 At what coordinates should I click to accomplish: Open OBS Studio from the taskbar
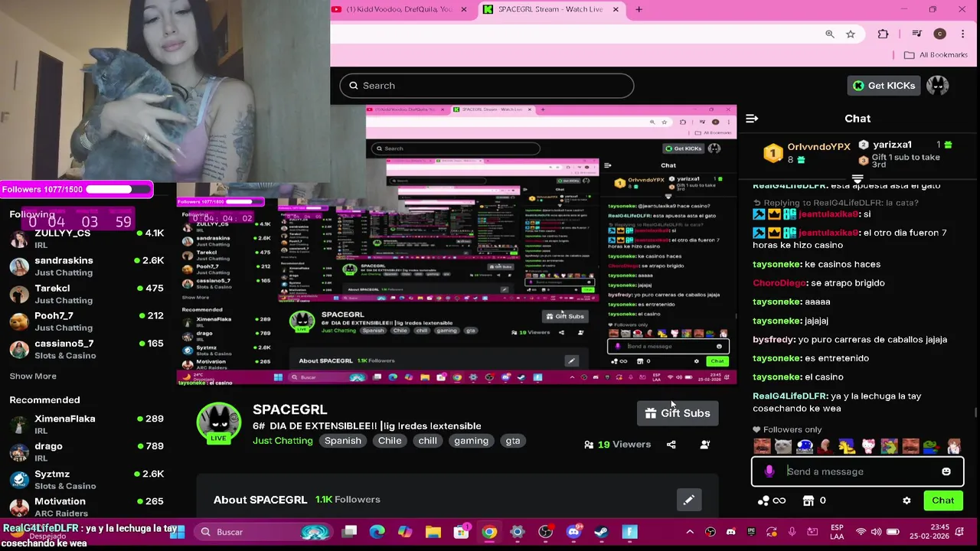[545, 532]
